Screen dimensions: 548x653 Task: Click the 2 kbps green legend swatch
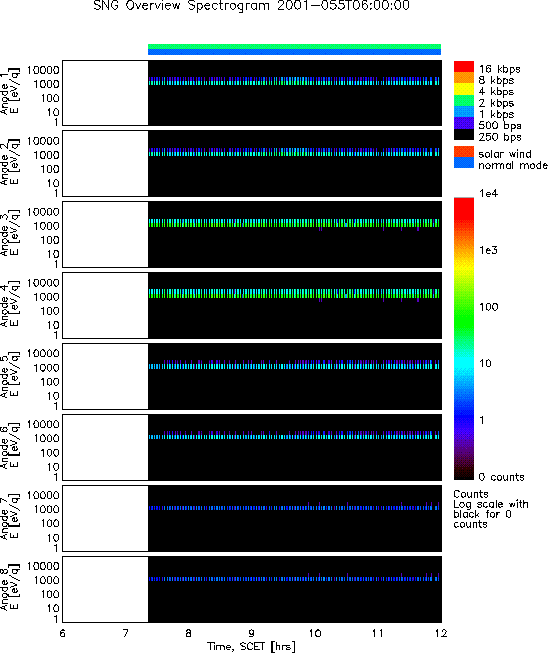click(x=464, y=100)
